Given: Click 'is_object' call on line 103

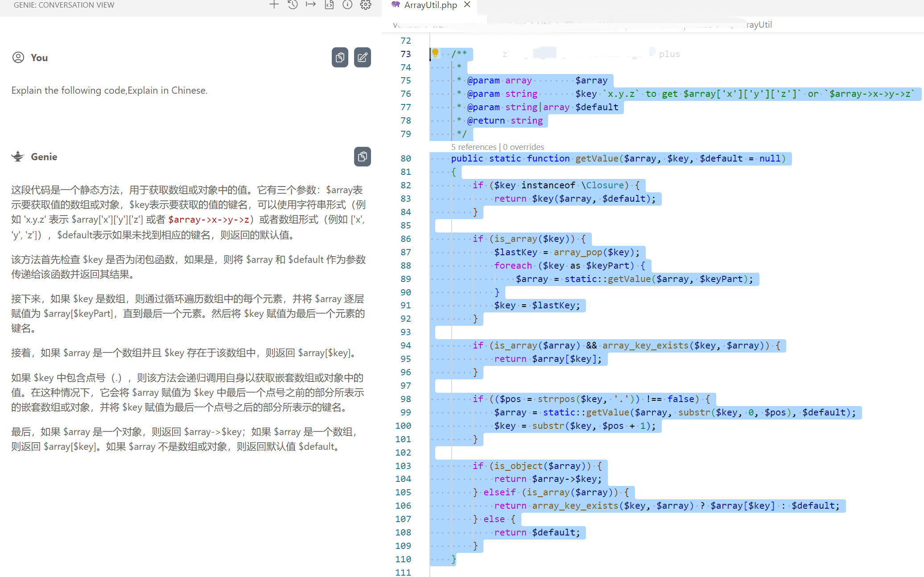Looking at the screenshot, I should tap(518, 466).
